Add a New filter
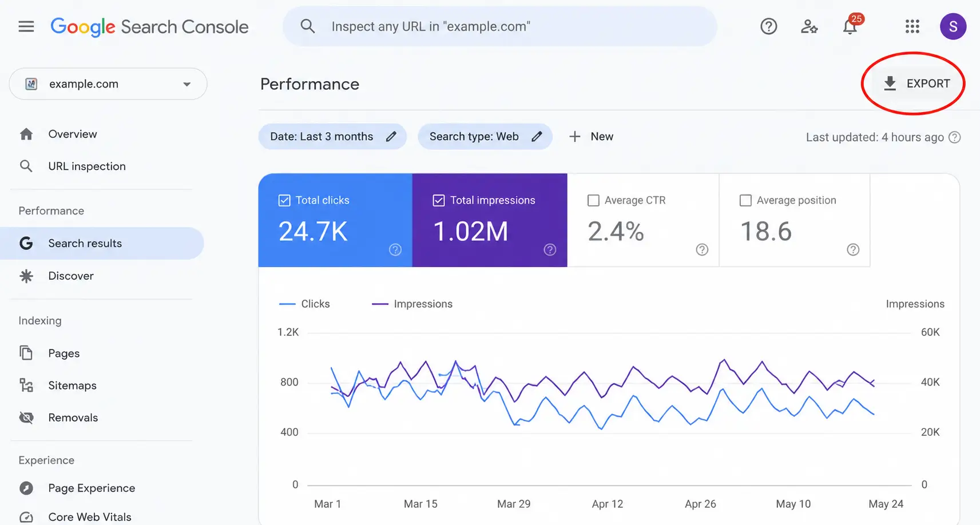980x525 pixels. pos(592,137)
